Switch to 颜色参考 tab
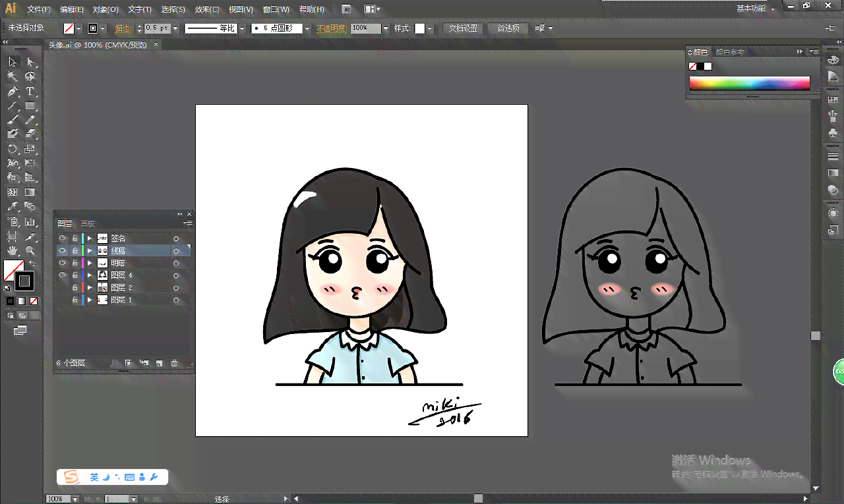The width and height of the screenshot is (844, 504). pyautogui.click(x=730, y=51)
